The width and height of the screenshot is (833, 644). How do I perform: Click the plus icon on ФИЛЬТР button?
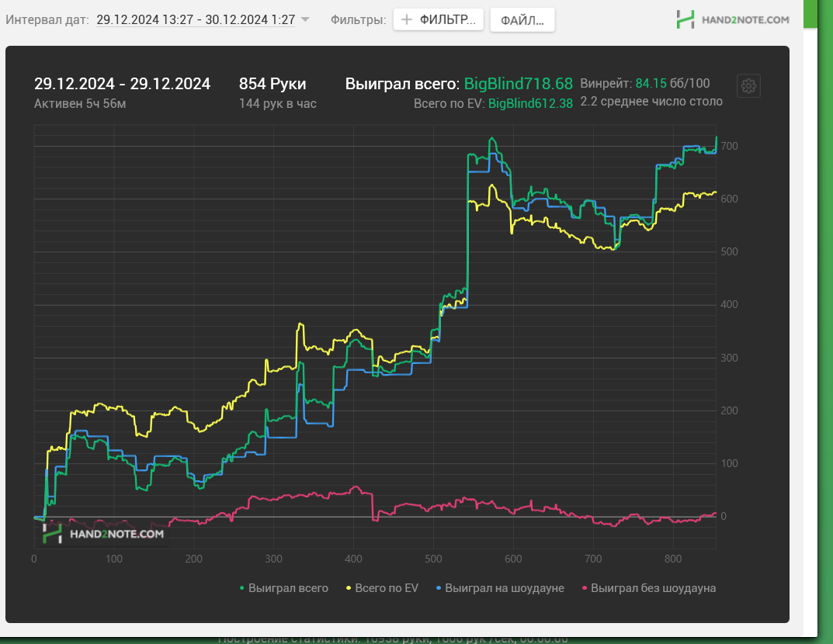[x=406, y=19]
